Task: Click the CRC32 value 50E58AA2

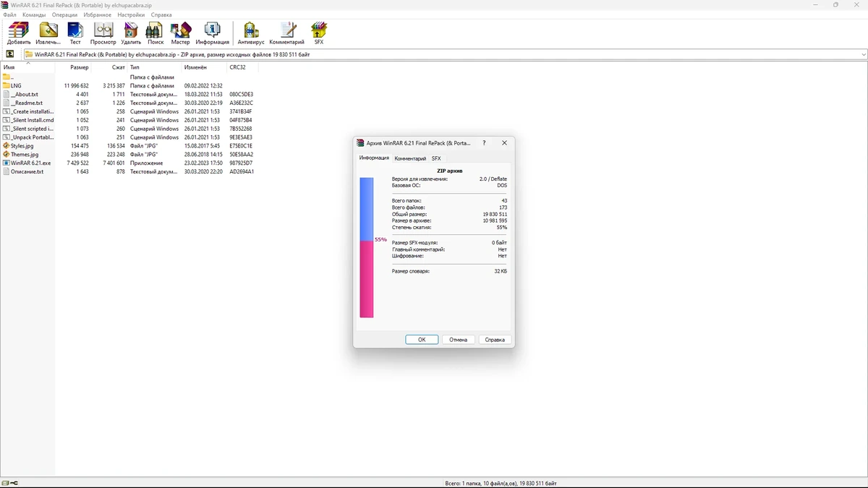Action: click(x=241, y=155)
